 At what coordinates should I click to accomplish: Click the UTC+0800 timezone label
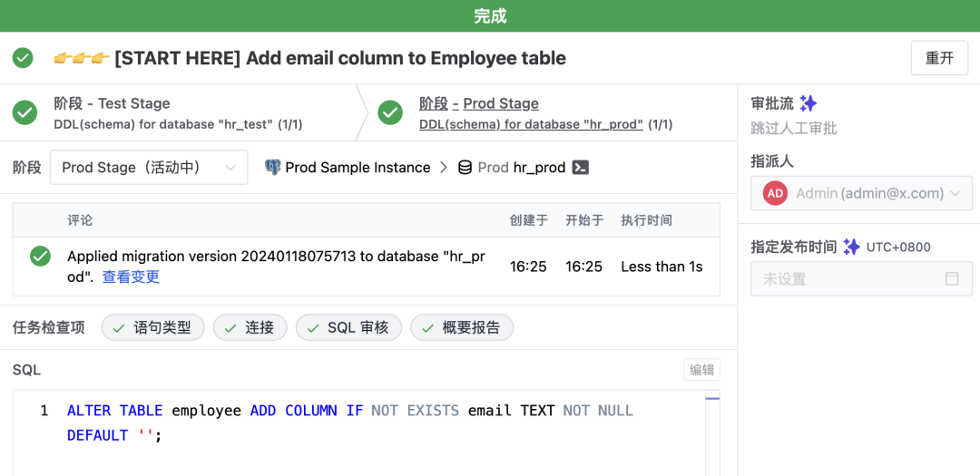coord(898,248)
